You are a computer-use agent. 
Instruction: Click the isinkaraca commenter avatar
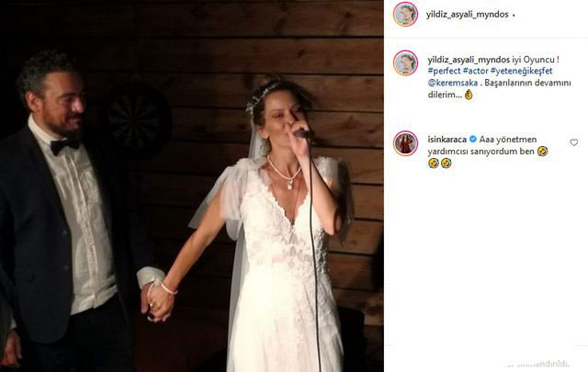pos(405,143)
